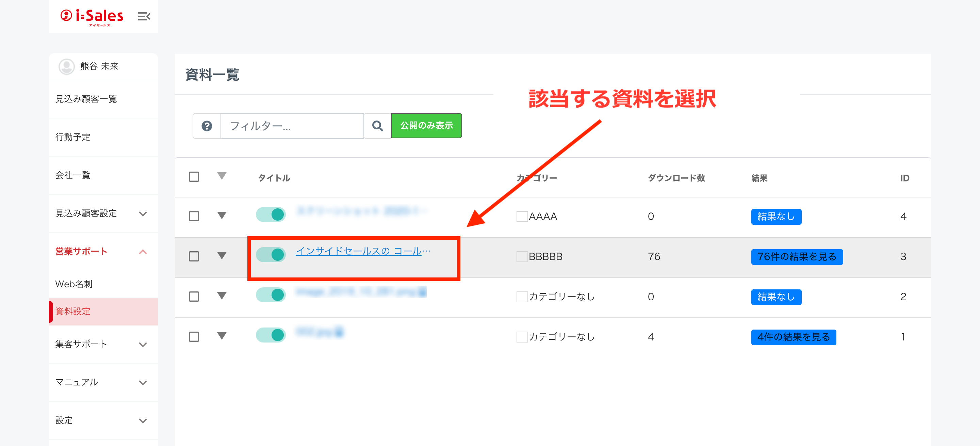This screenshot has height=446, width=980.
Task: Open 資料設定 in the sidebar
Action: [73, 312]
